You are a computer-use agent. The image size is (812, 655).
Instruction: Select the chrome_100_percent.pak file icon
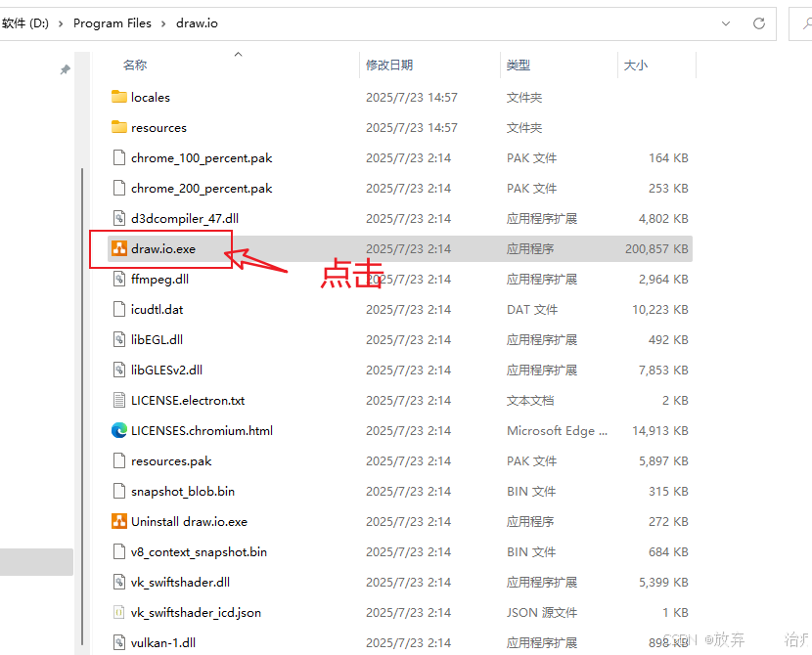pos(119,157)
